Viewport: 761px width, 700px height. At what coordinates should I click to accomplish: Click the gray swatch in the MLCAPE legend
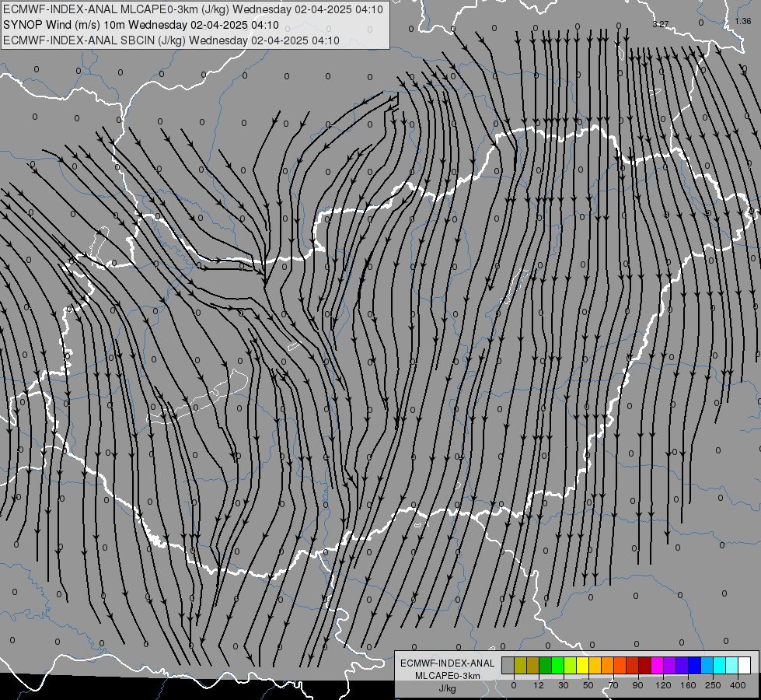point(508,666)
